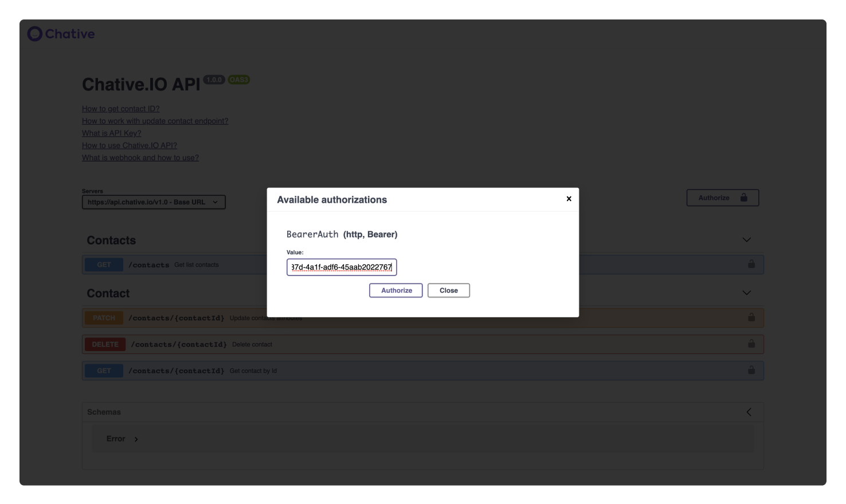Collapse the Contact section chevron
The width and height of the screenshot is (846, 504).
click(x=746, y=293)
